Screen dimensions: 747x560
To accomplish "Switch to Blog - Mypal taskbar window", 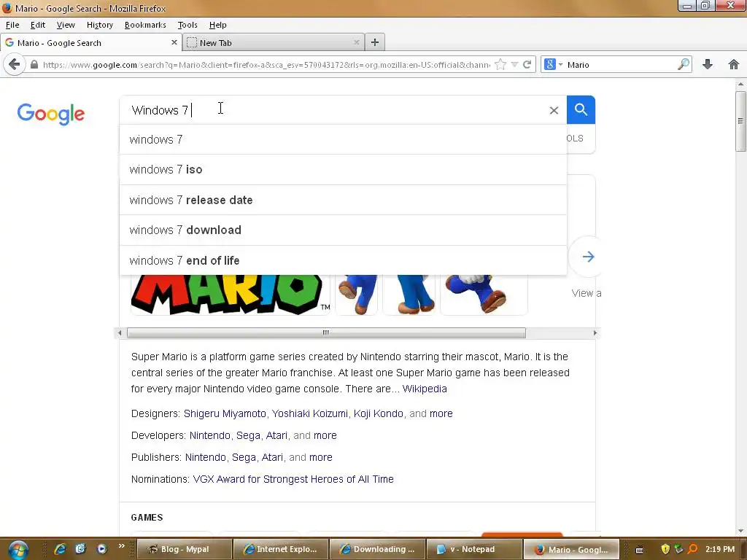I will pos(185,549).
